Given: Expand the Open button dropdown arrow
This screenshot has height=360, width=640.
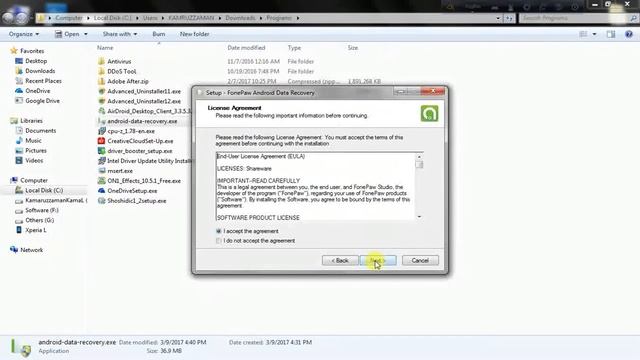Looking at the screenshot, I should 86,34.
